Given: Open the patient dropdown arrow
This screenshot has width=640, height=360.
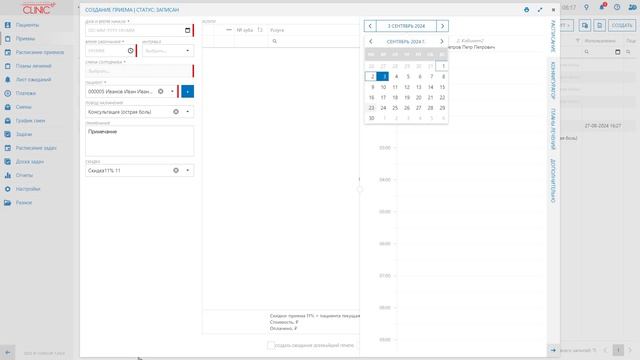Looking at the screenshot, I should click(172, 91).
